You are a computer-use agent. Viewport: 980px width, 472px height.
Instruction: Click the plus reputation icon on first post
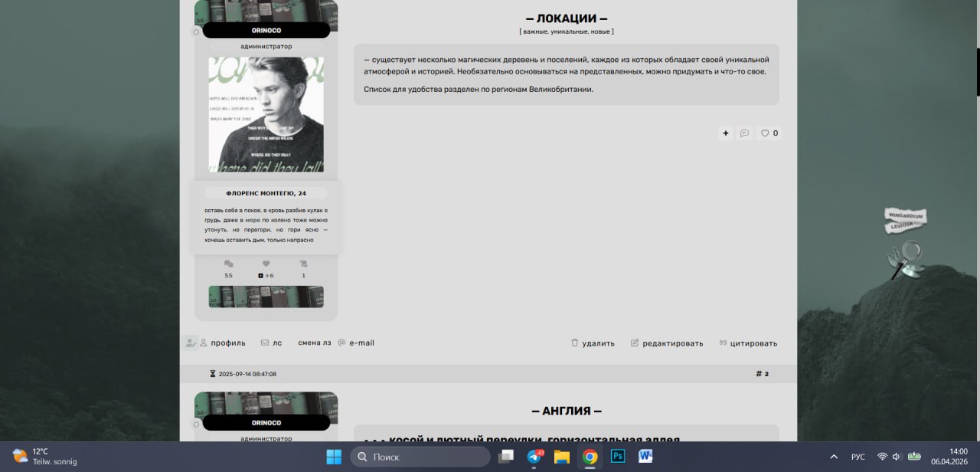[x=726, y=133]
